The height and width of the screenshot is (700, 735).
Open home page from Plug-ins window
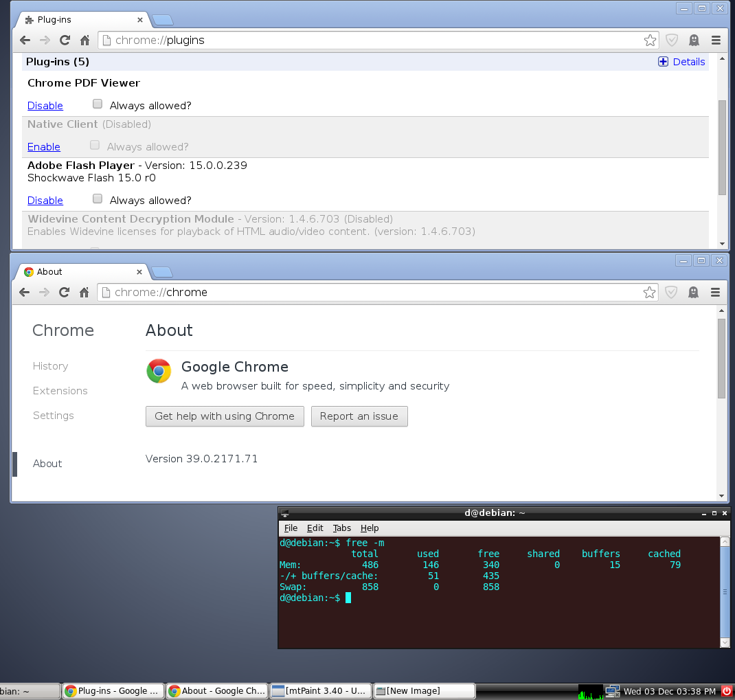point(84,41)
